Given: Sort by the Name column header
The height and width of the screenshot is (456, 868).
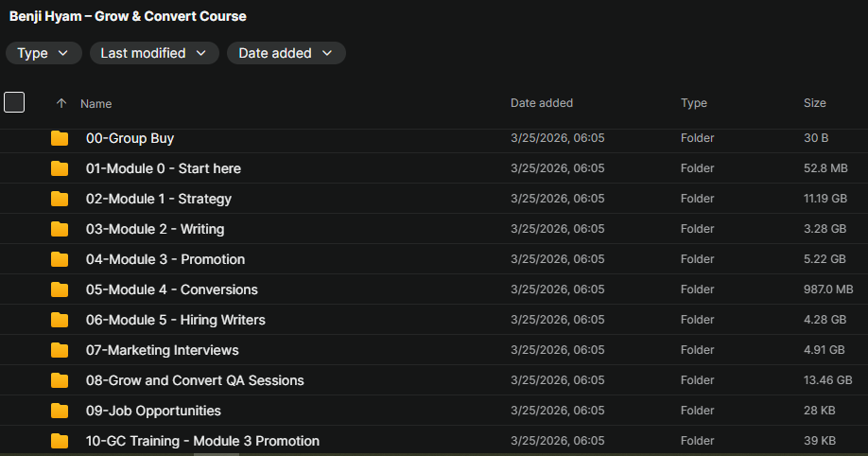Looking at the screenshot, I should pos(95,103).
